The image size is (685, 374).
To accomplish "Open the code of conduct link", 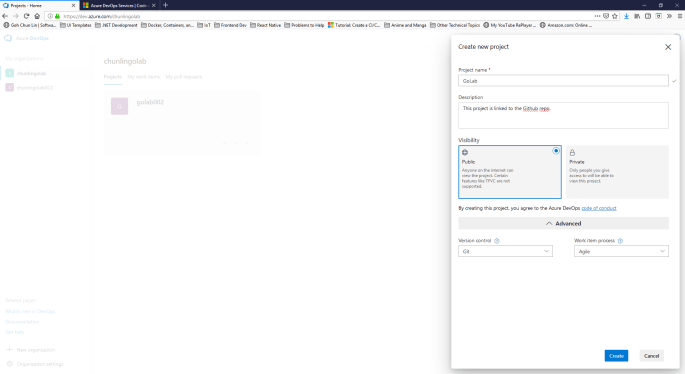I will [x=599, y=208].
